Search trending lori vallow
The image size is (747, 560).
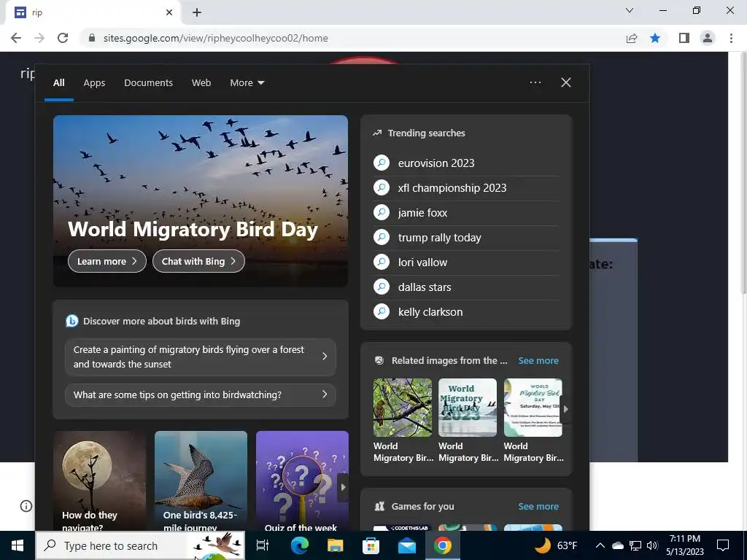(x=422, y=262)
